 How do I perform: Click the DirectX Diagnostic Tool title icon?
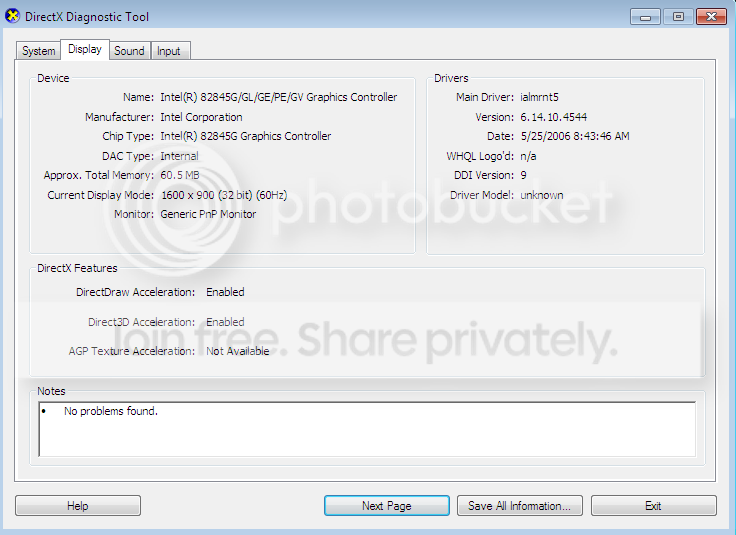pyautogui.click(x=12, y=16)
